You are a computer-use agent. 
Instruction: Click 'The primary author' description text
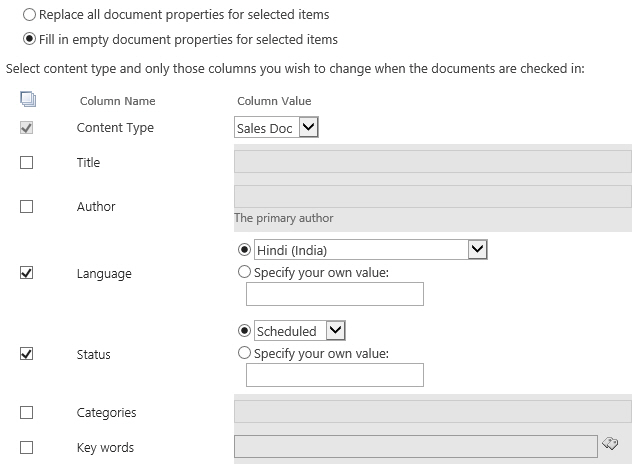pos(284,218)
